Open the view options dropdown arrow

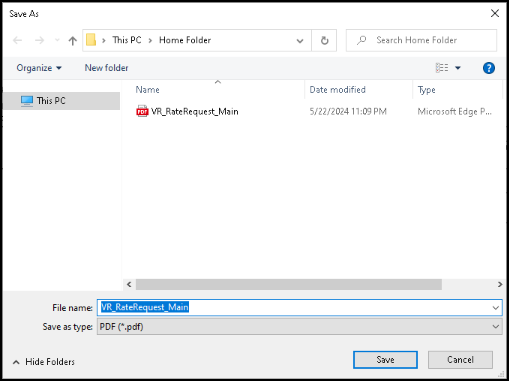[x=458, y=68]
